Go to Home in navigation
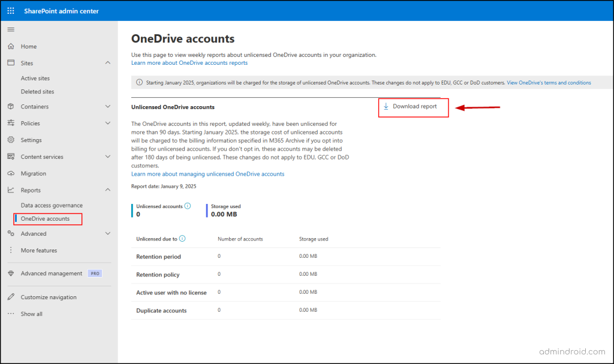 [29, 46]
